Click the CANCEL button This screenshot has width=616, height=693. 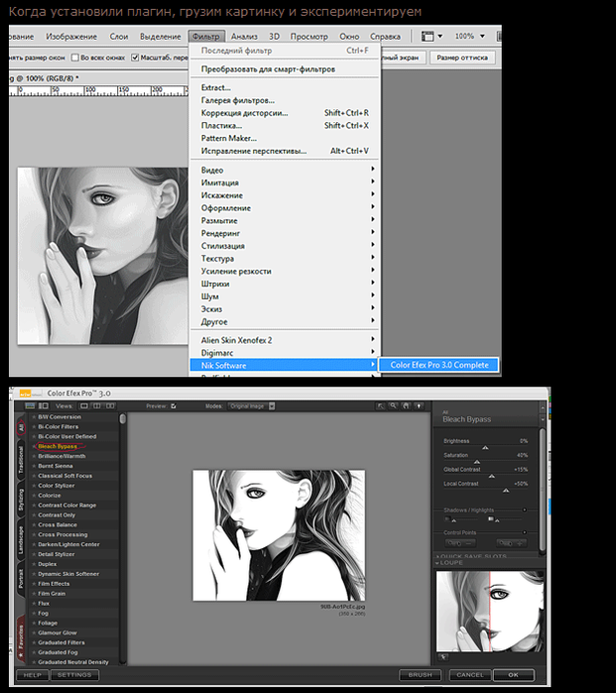click(469, 675)
